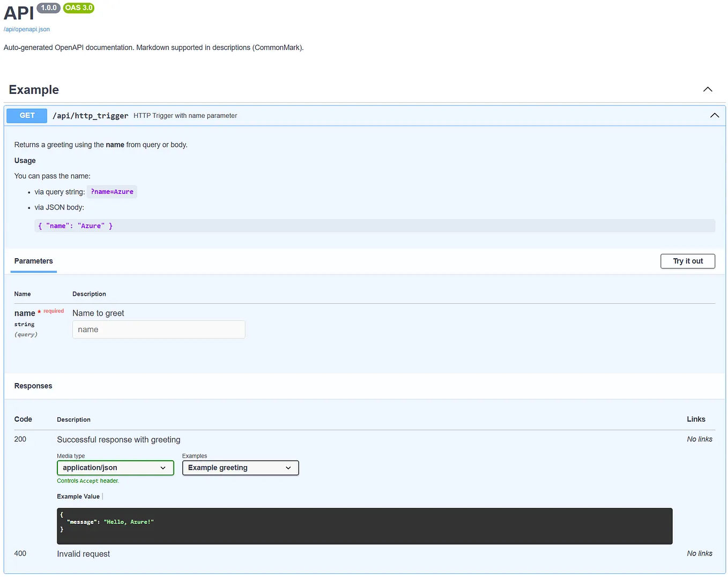Click the Try it out button
Image resolution: width=728 pixels, height=577 pixels.
pos(687,261)
